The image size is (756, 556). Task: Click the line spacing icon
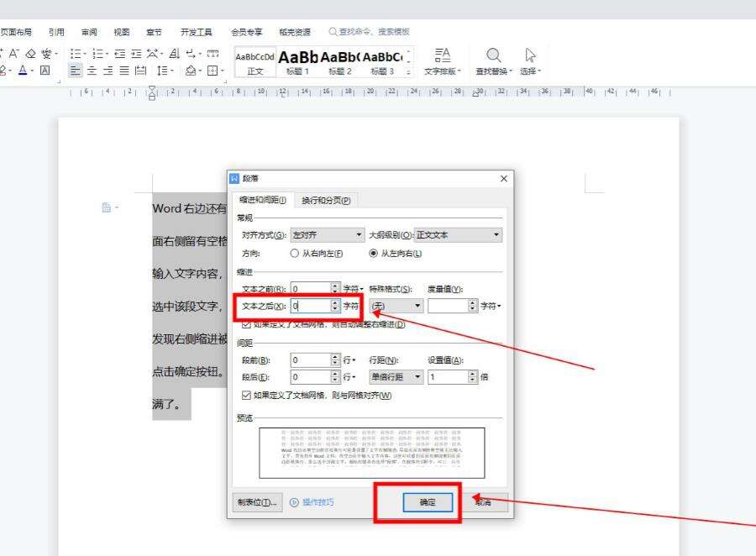(x=164, y=71)
